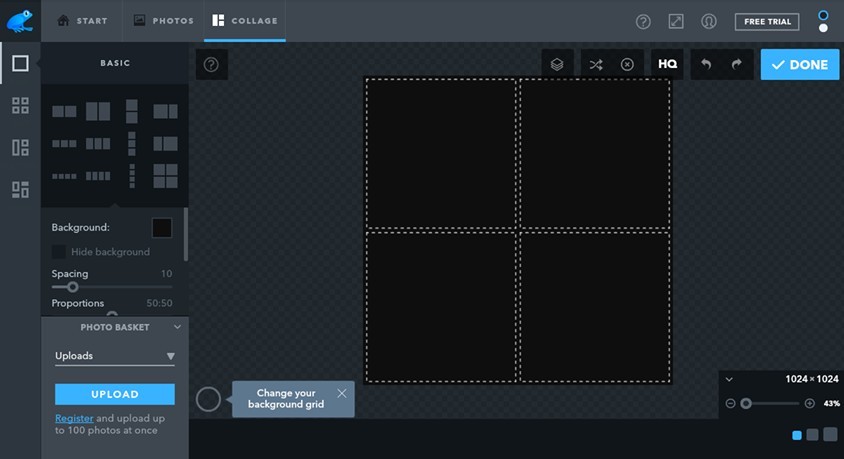Choose the three vertical stacked cells layout
The image size is (844, 459).
(132, 144)
